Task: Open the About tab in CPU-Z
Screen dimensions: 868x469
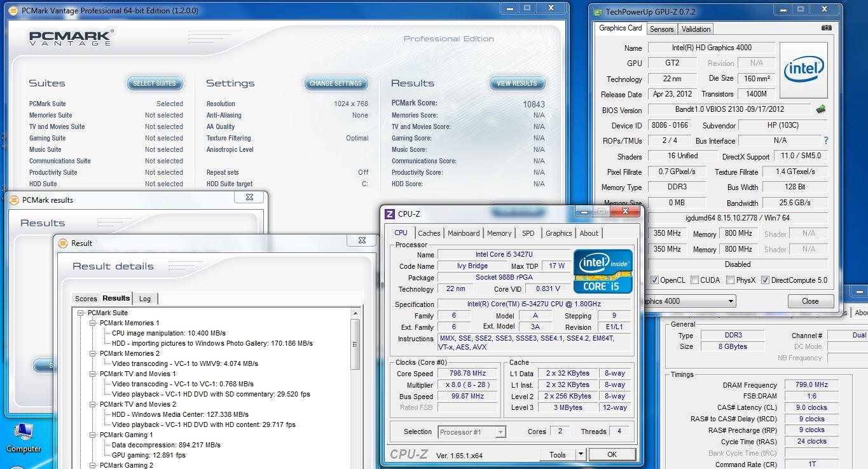Action: 589,233
